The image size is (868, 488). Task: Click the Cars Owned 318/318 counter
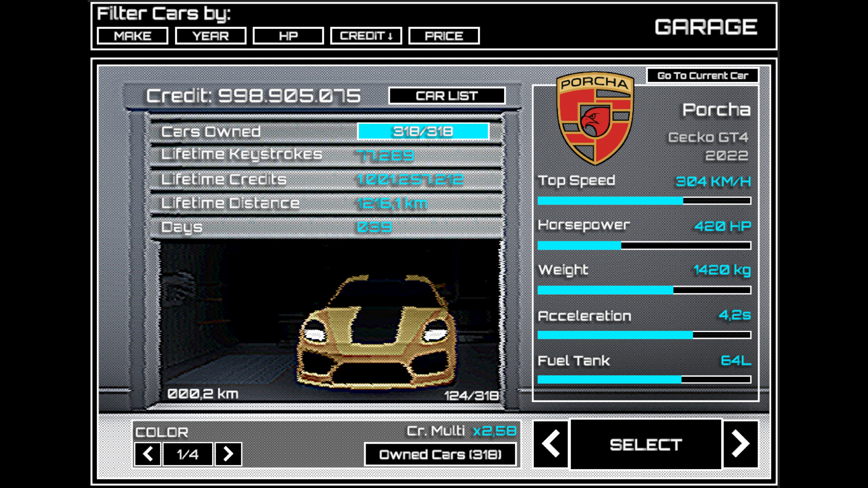click(x=424, y=131)
